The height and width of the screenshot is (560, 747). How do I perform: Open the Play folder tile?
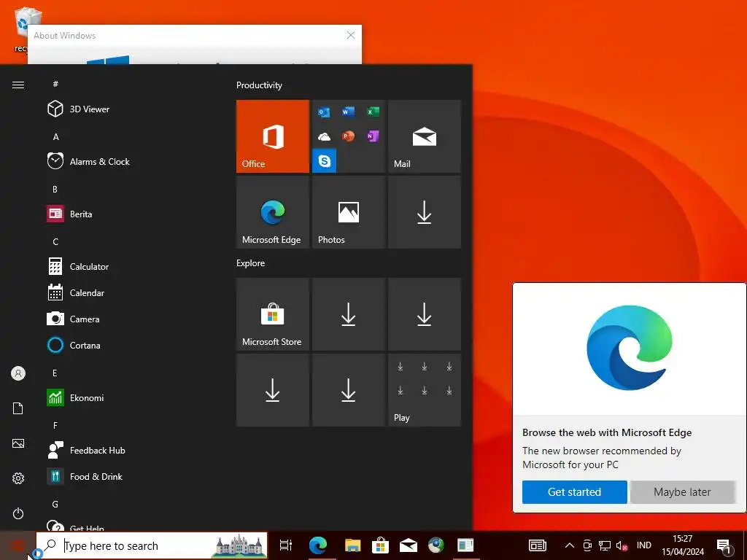pyautogui.click(x=425, y=390)
